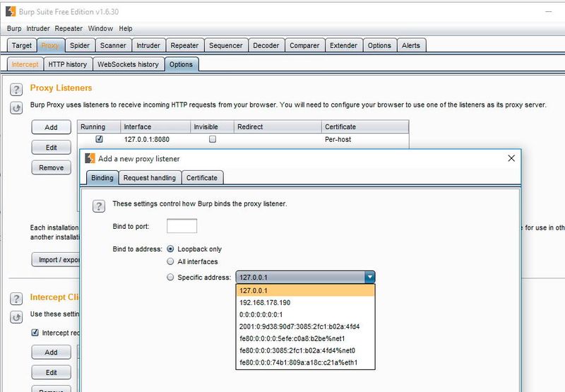565x392 pixels.
Task: Switch to the Target tab
Action: (x=22, y=45)
